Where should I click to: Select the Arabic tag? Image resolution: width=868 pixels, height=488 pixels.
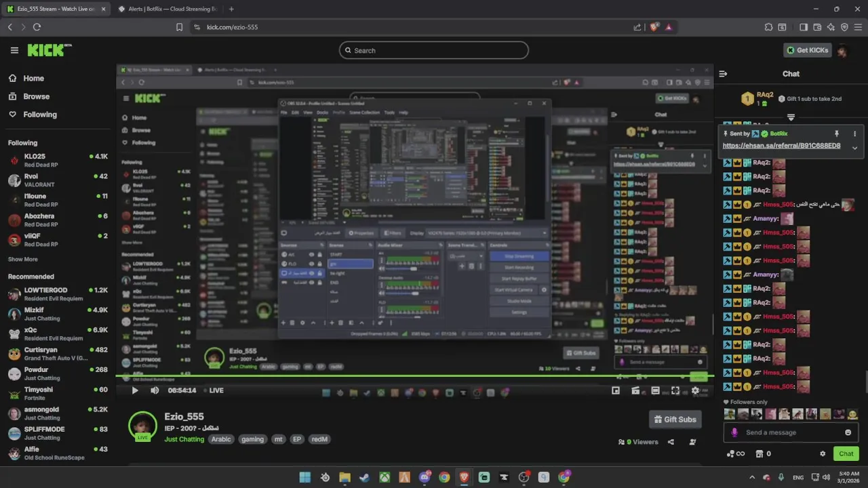coord(221,439)
